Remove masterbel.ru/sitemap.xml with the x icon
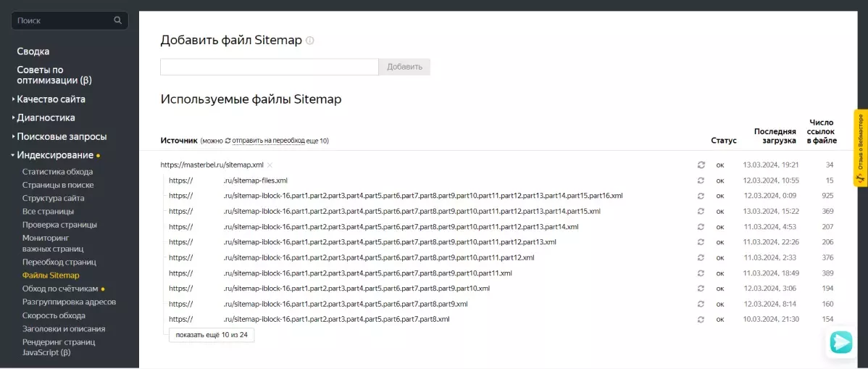 (x=270, y=165)
